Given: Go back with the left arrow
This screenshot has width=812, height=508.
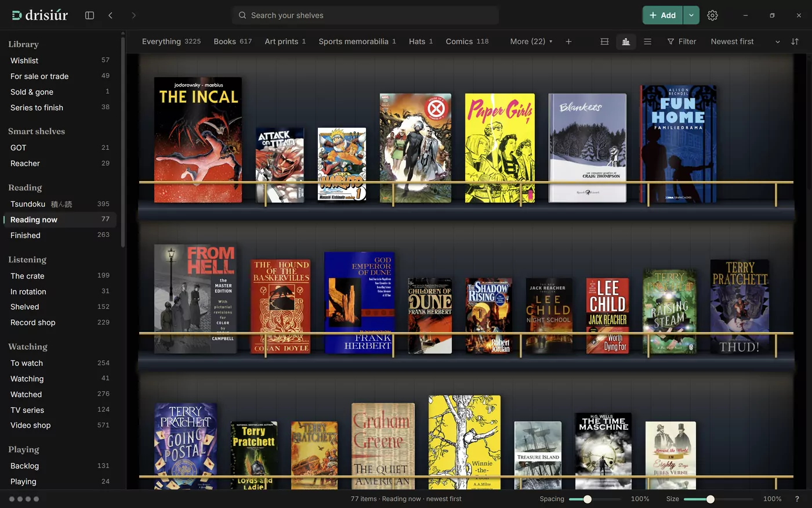Looking at the screenshot, I should point(110,16).
